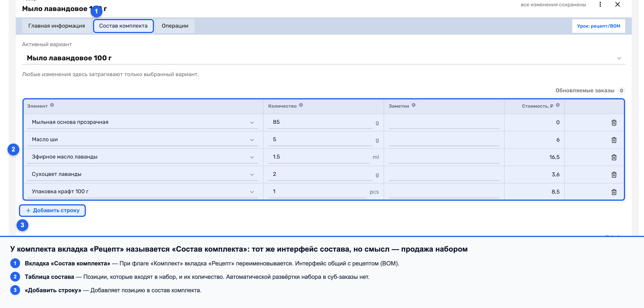The image size is (644, 308).
Task: Edit quantity 1.5 for Эфирное масло лаванды
Action: [x=319, y=157]
